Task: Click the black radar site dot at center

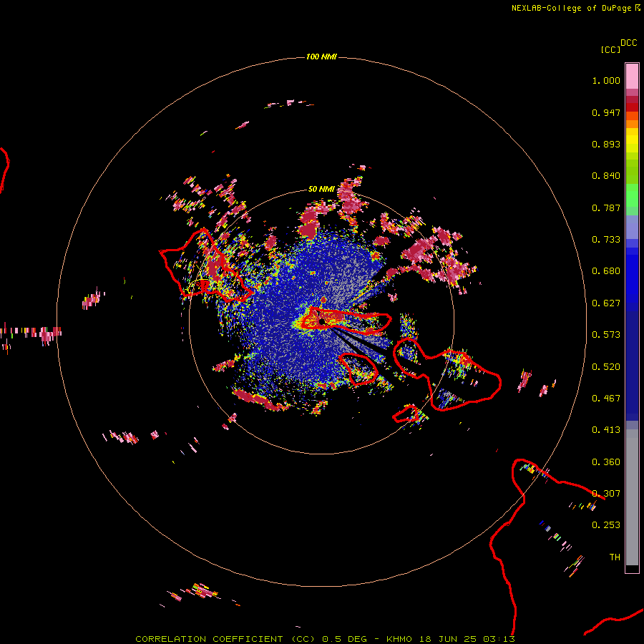Action: pyautogui.click(x=322, y=321)
